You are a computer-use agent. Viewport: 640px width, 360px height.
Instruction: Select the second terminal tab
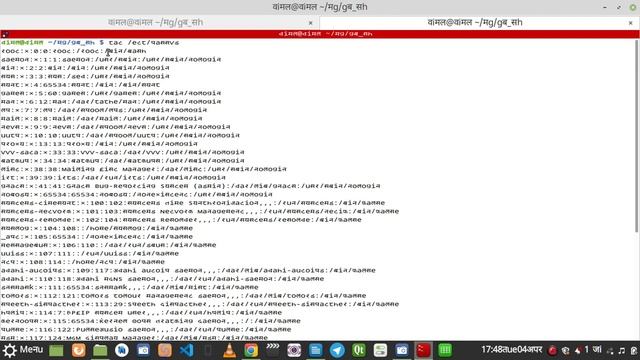point(475,22)
